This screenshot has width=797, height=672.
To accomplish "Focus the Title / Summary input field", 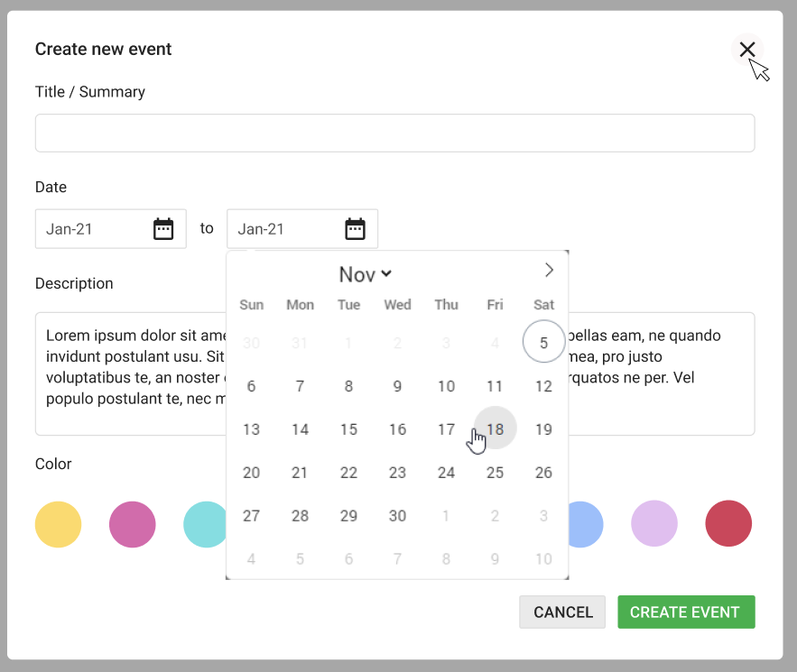I will pyautogui.click(x=394, y=133).
